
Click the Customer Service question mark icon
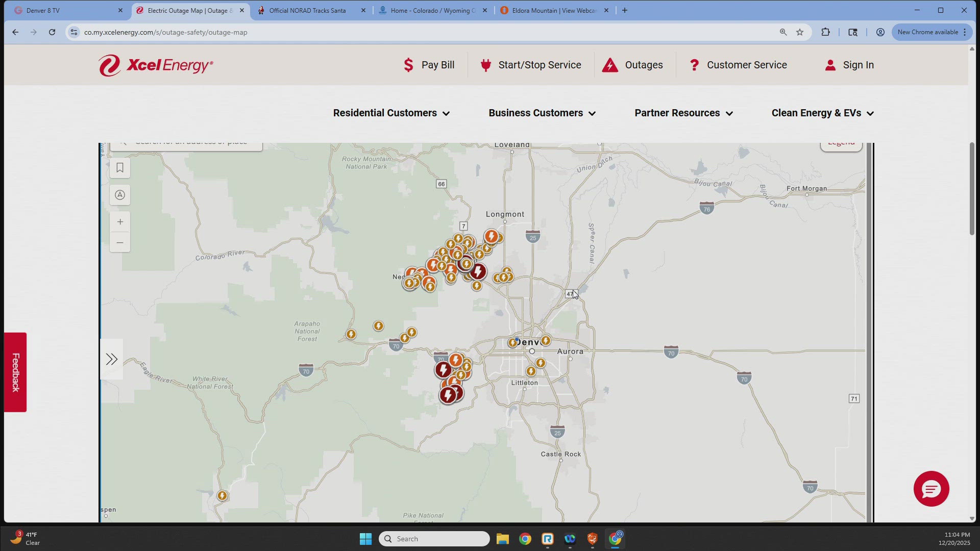click(x=695, y=65)
